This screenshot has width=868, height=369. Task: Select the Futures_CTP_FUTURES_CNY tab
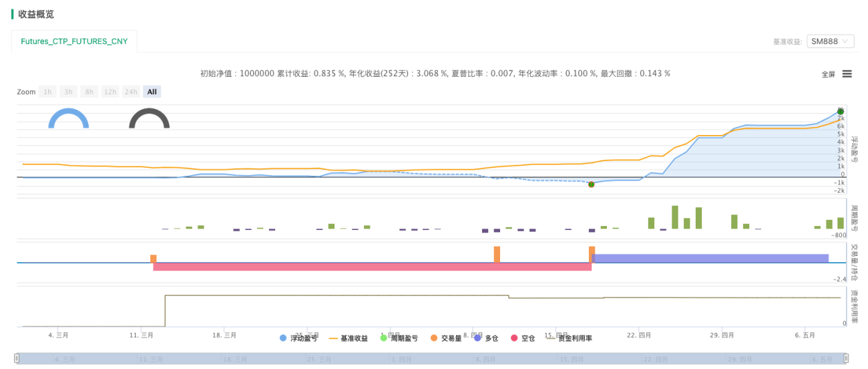[x=74, y=41]
